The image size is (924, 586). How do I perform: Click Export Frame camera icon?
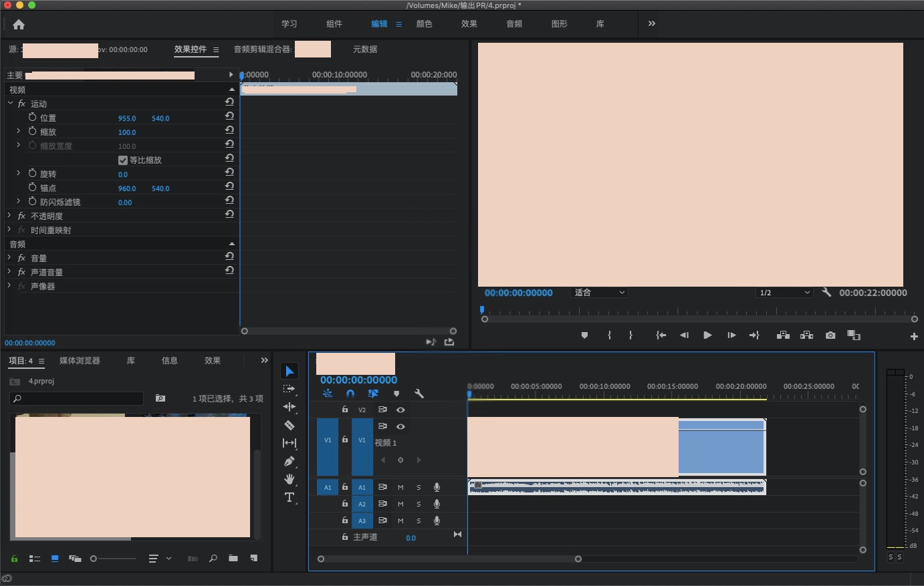pyautogui.click(x=830, y=335)
